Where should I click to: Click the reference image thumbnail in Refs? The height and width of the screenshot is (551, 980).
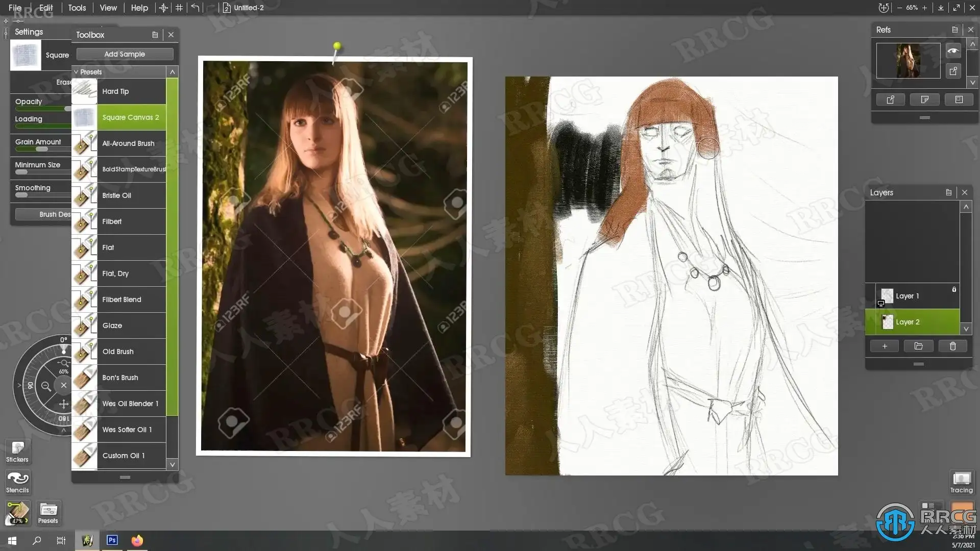tap(908, 61)
